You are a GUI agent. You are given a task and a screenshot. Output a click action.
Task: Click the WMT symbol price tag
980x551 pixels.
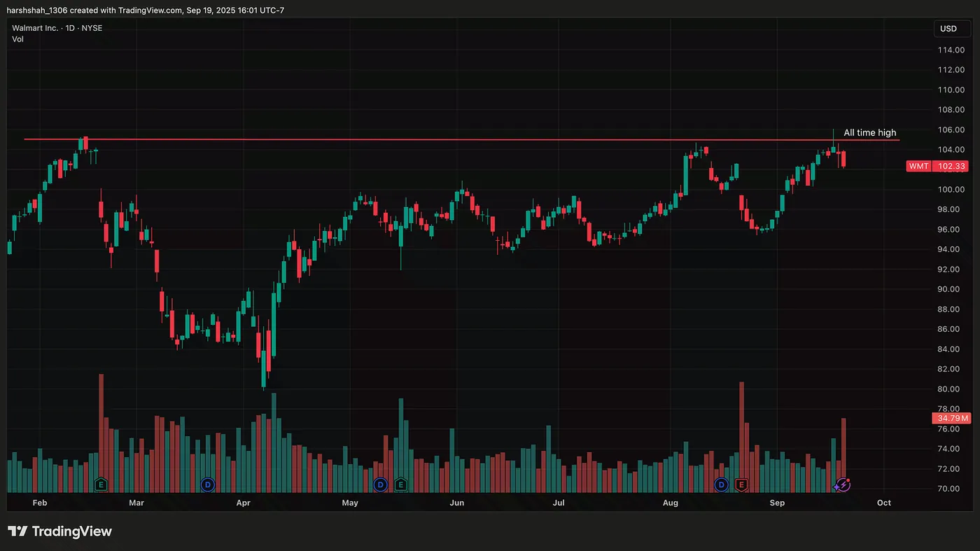coord(918,166)
